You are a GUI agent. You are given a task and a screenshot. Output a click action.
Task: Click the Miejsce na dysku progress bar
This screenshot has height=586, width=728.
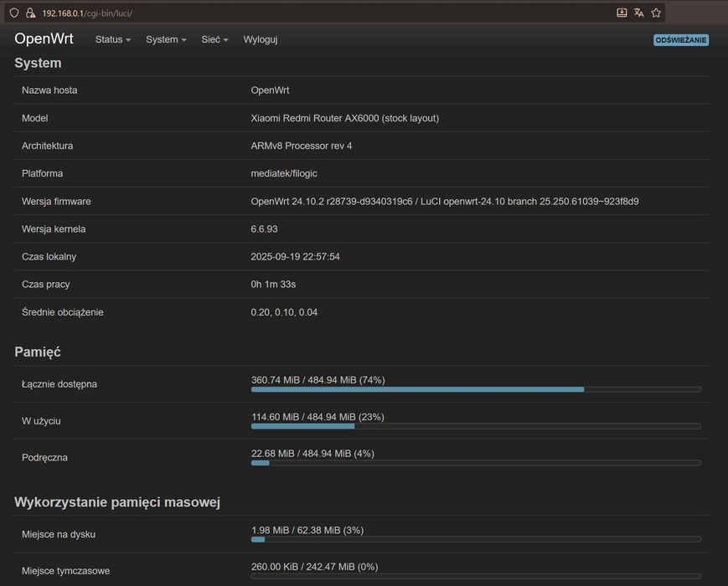pos(476,540)
